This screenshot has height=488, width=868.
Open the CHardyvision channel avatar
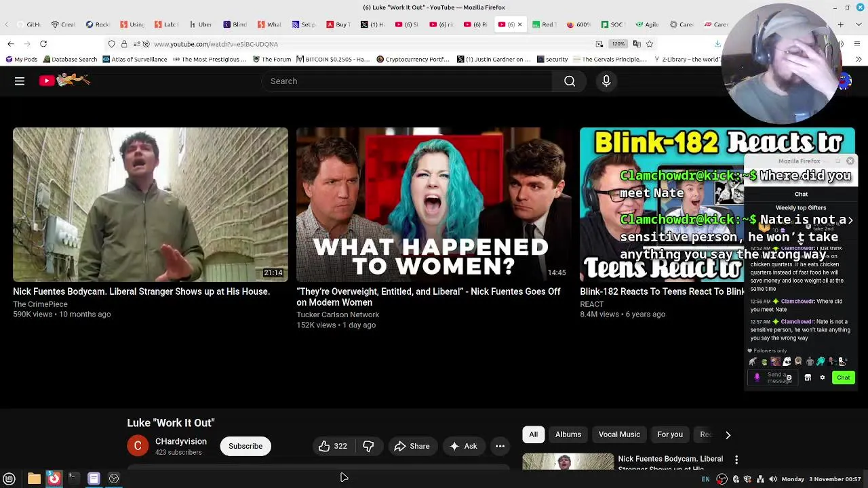tap(138, 446)
